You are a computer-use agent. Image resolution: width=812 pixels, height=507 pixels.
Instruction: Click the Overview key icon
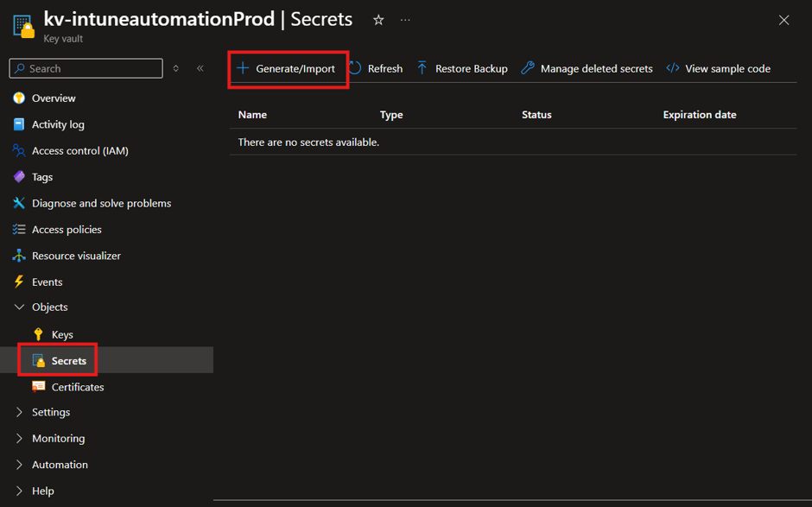coord(19,98)
